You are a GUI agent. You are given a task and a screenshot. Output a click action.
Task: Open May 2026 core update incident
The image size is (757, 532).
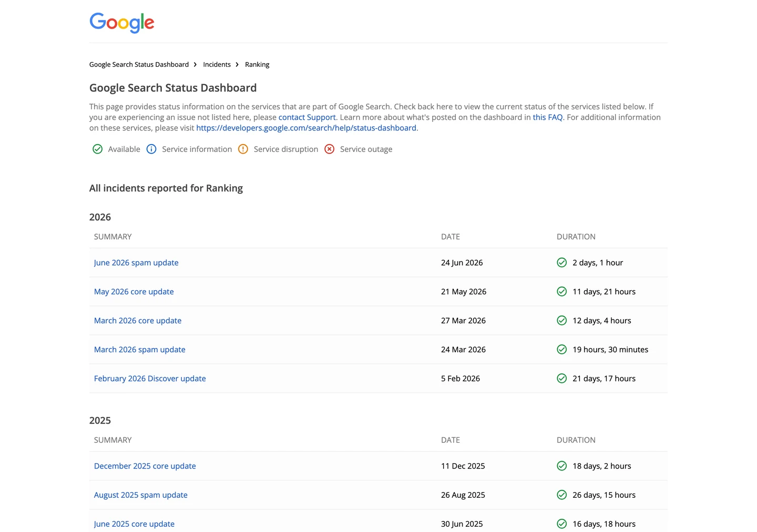(x=134, y=292)
